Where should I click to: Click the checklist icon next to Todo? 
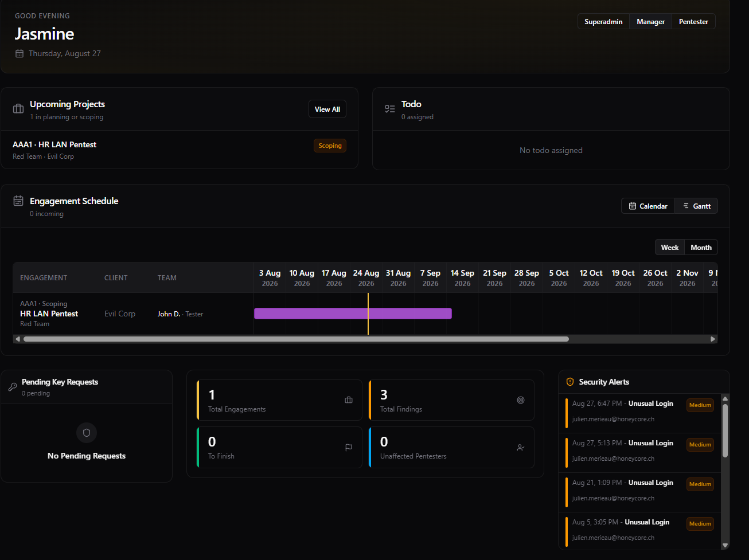coord(390,109)
